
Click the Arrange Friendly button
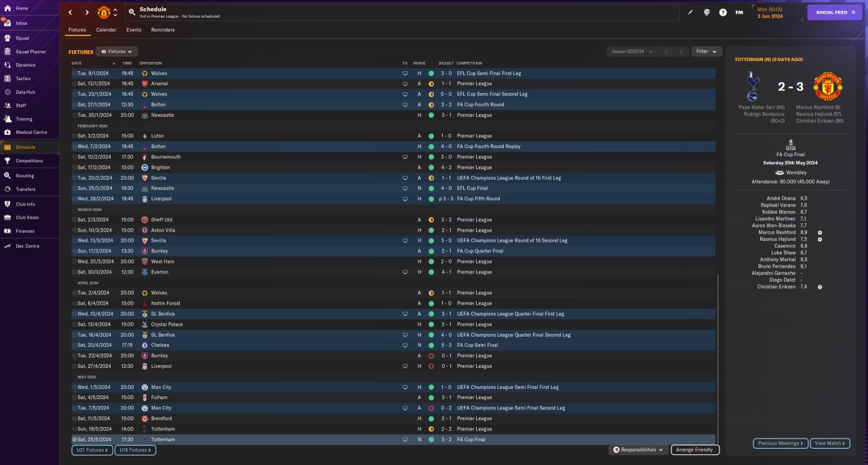695,450
